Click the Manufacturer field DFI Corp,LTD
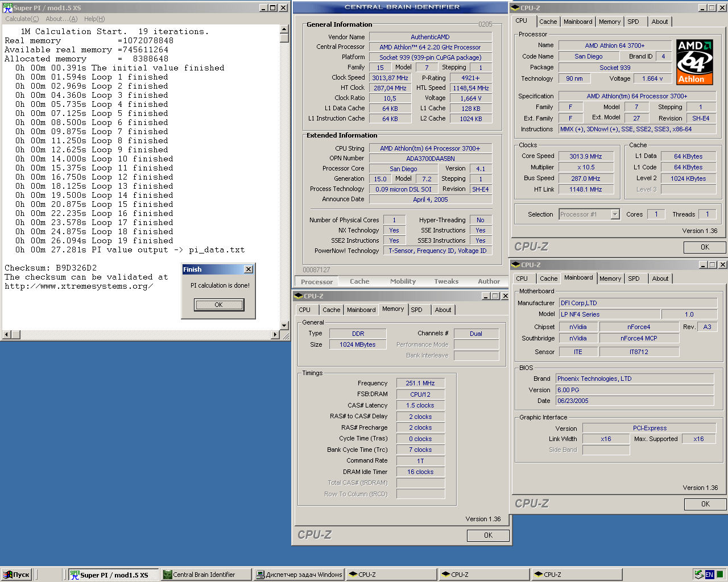The height and width of the screenshot is (582, 728). pyautogui.click(x=637, y=304)
